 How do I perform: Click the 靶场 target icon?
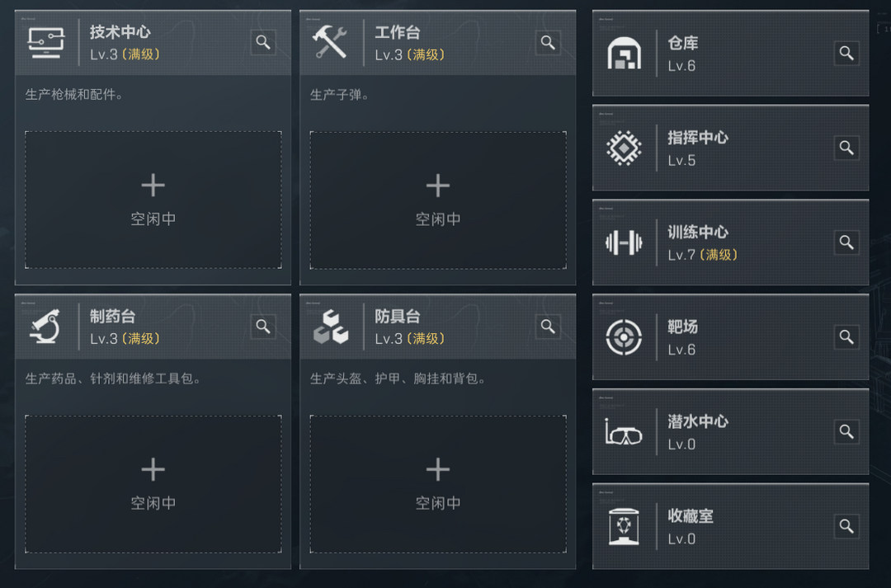[x=624, y=337]
